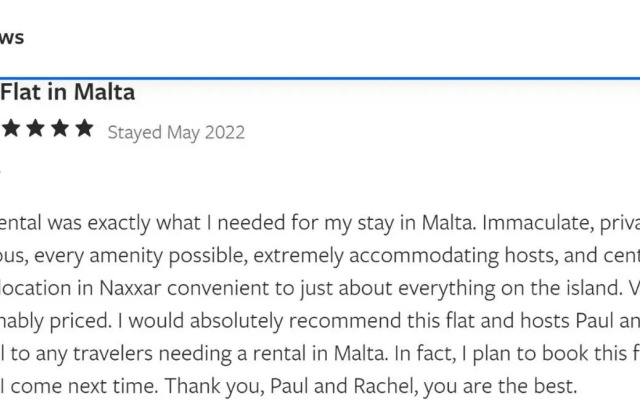Select the 'Flat in Malta' review title
Image resolution: width=640 pixels, height=400 pixels.
coord(67,92)
